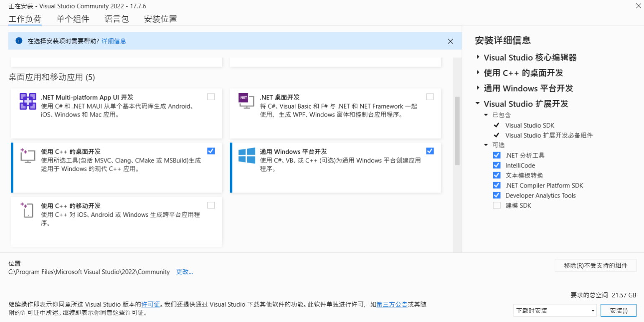Uncheck 通用 Windows 平台开发 workload
This screenshot has width=644, height=322.
tap(430, 151)
